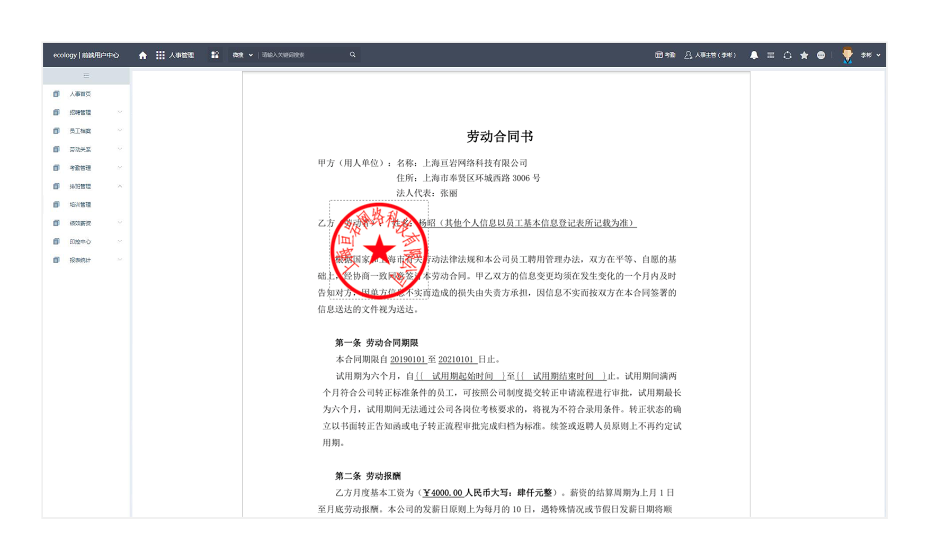
Task: Click the circular workflow nodes icon
Action: coord(788,55)
